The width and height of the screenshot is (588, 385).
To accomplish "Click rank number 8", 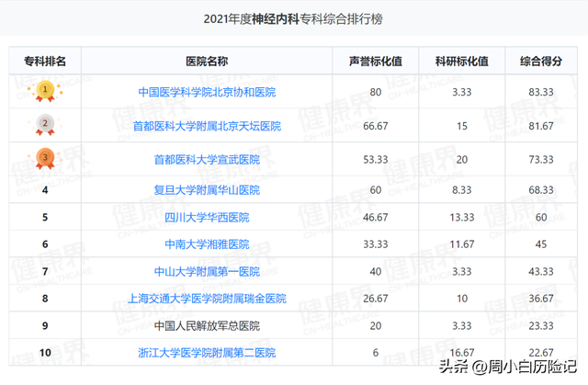I will pyautogui.click(x=45, y=299).
